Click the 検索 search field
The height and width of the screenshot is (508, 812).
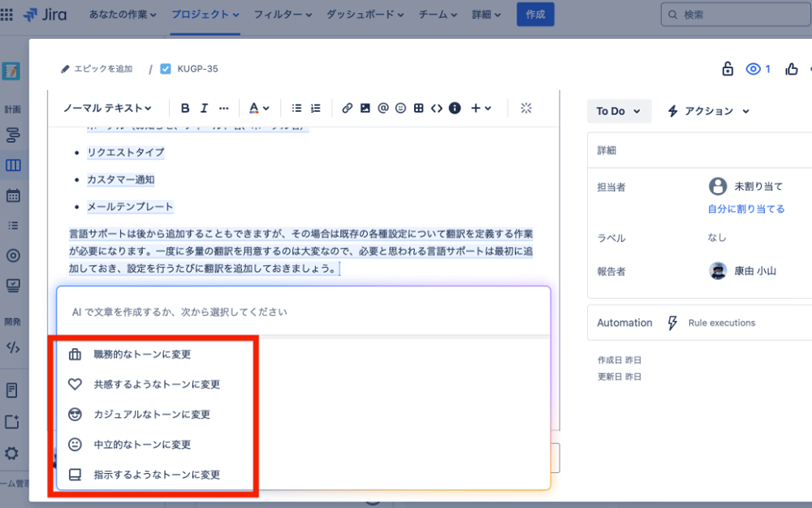(x=736, y=15)
